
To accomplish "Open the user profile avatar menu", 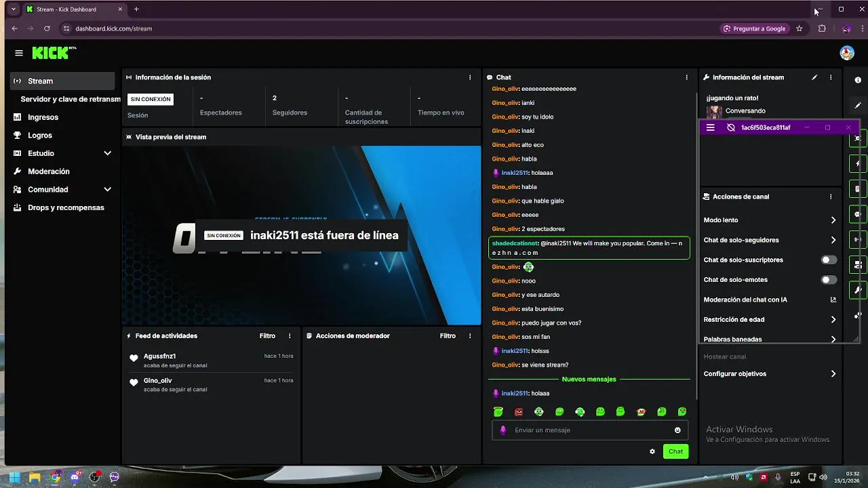I will click(847, 53).
